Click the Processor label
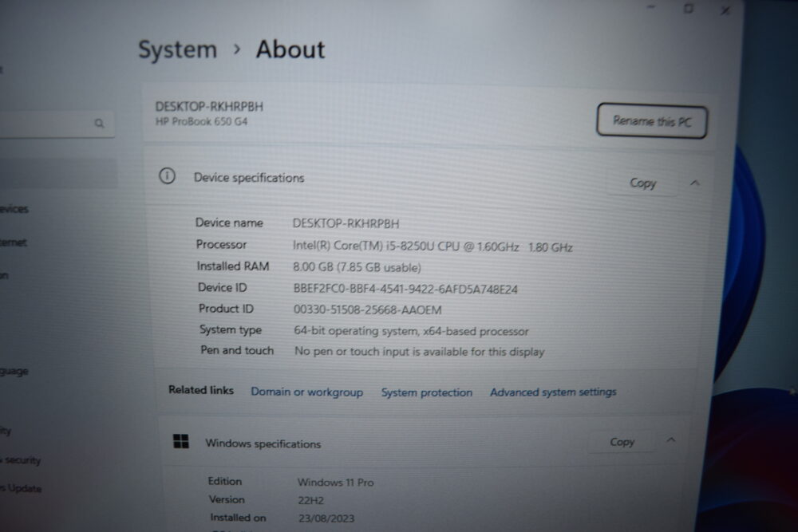The width and height of the screenshot is (798, 532). [221, 245]
